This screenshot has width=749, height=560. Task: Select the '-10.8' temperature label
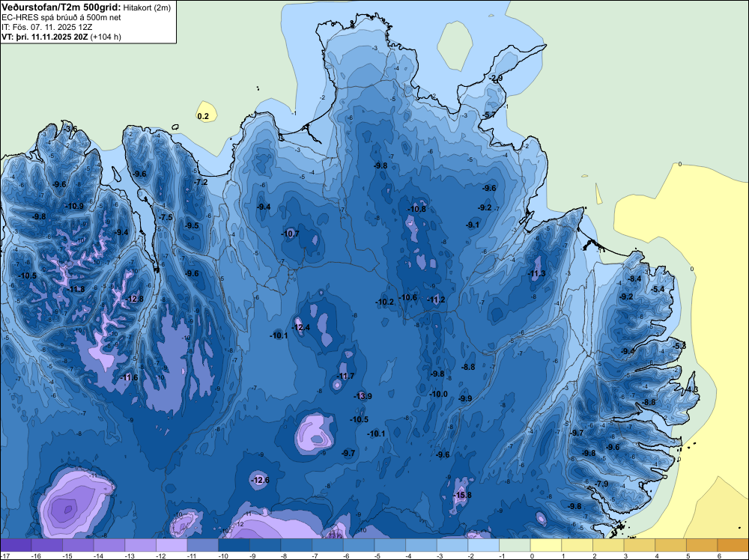[416, 209]
